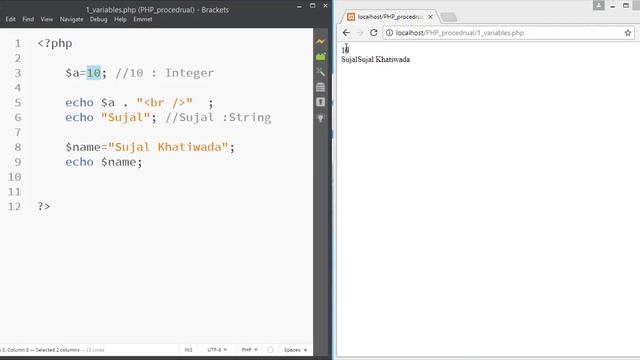Open the UTF-8 encoding dropdown

click(x=217, y=350)
